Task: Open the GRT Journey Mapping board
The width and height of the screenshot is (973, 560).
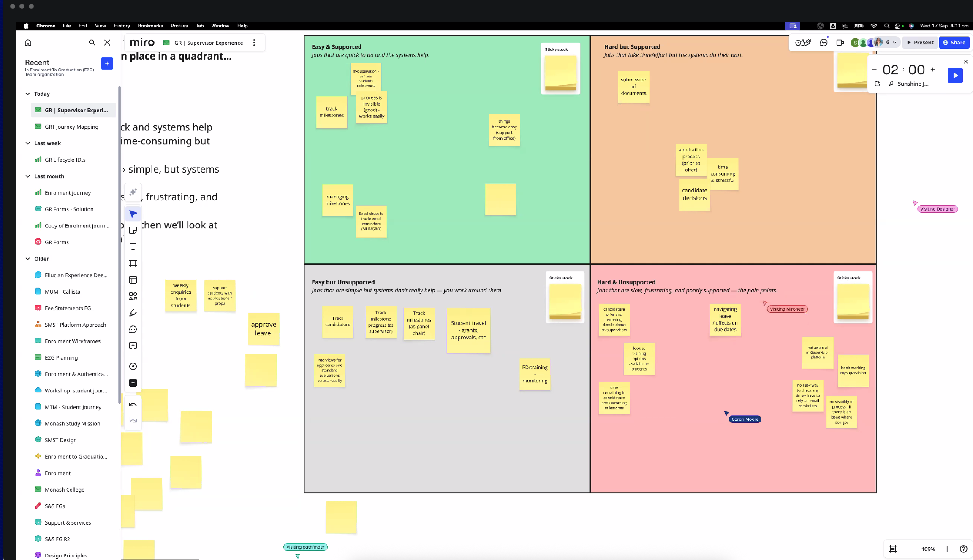Action: pos(72,127)
